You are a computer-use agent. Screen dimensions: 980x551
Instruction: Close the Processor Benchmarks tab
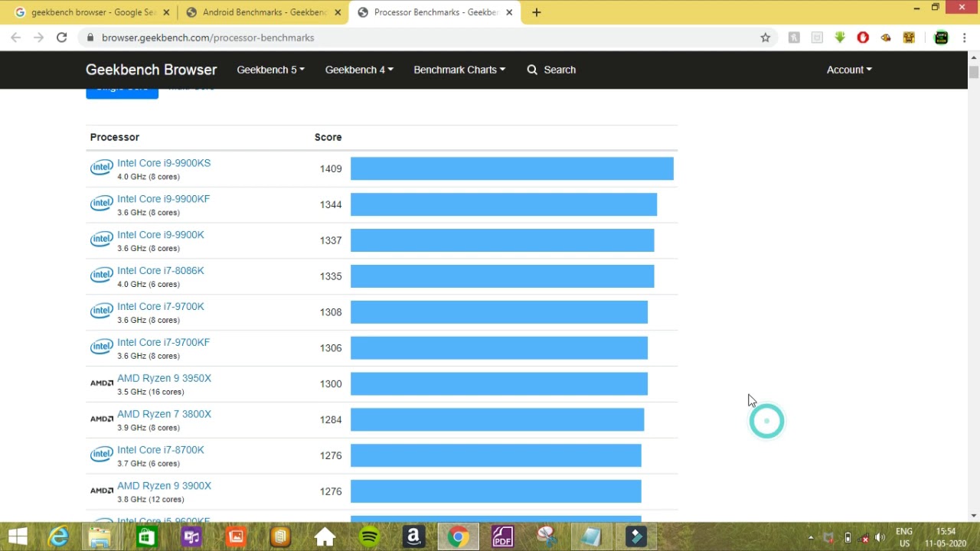[x=511, y=12]
